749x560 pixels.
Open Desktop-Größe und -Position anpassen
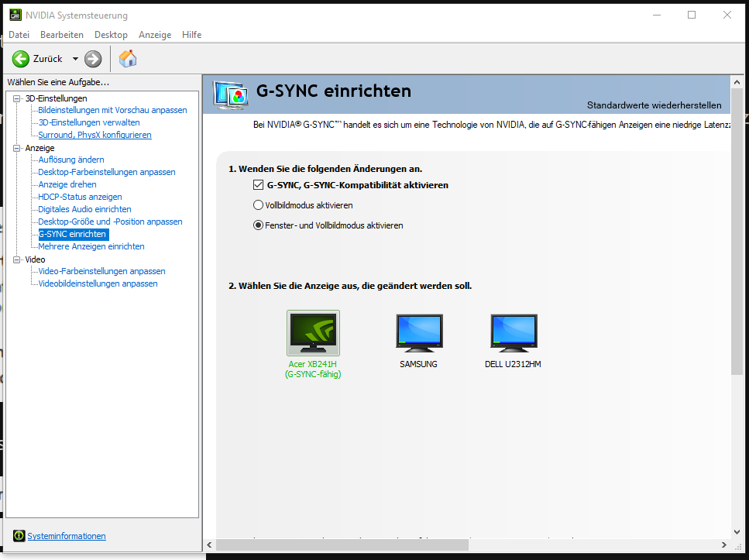[110, 222]
